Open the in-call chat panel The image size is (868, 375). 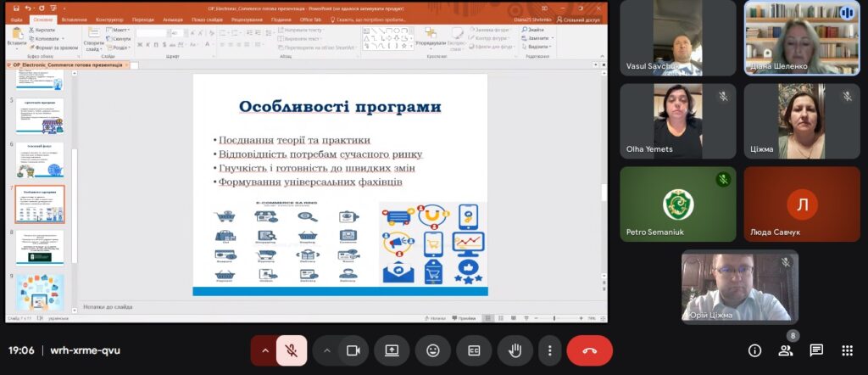816,350
